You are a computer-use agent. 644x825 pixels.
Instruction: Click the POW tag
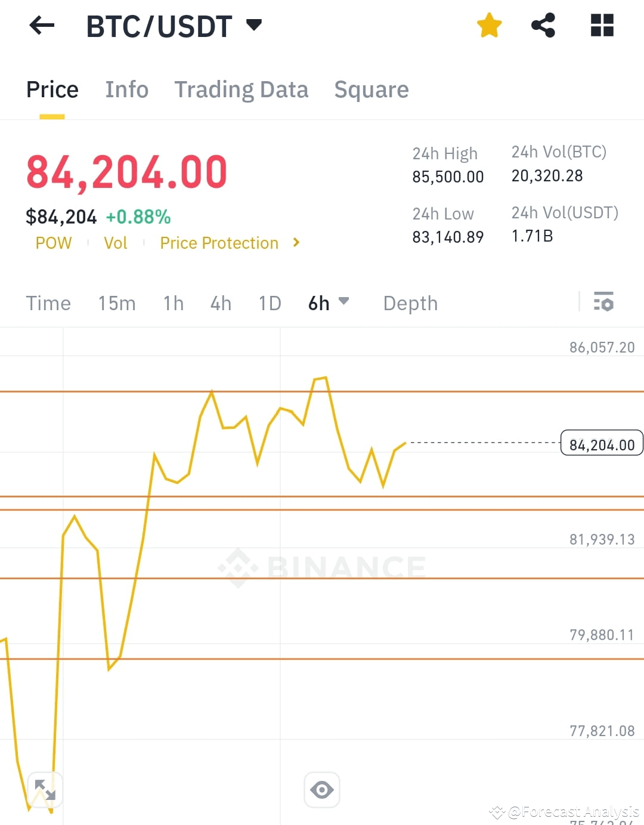click(x=54, y=243)
